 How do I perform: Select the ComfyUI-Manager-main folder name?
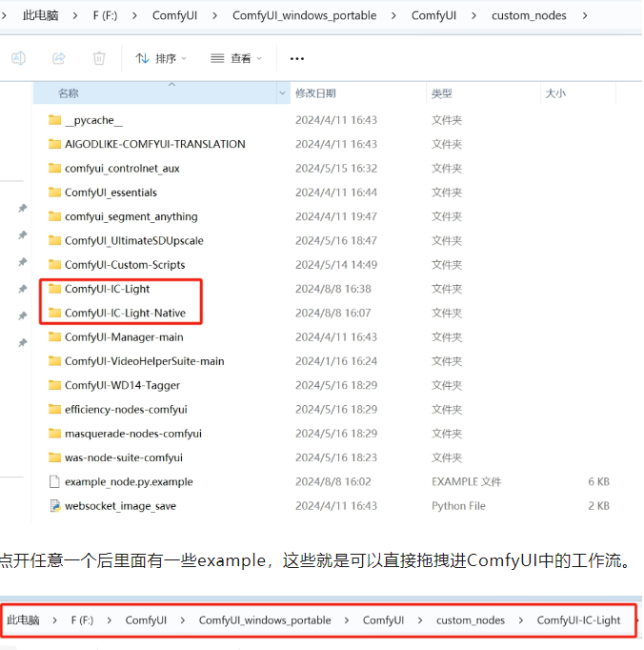click(124, 336)
